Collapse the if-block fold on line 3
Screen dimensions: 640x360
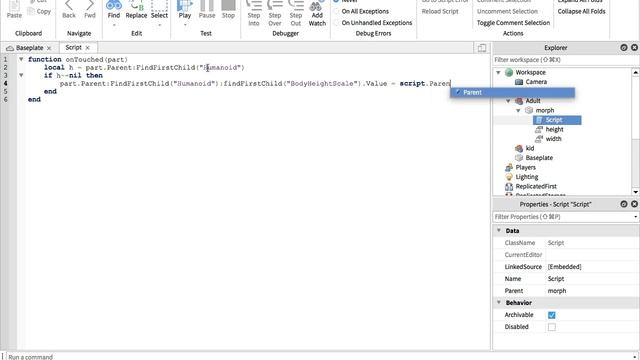pos(21,75)
